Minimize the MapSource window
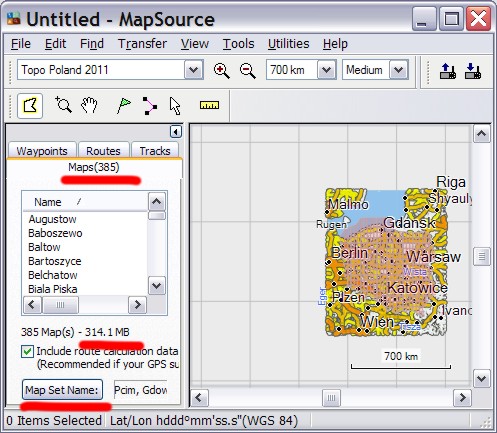Viewport: 497px width, 433px height. click(424, 19)
